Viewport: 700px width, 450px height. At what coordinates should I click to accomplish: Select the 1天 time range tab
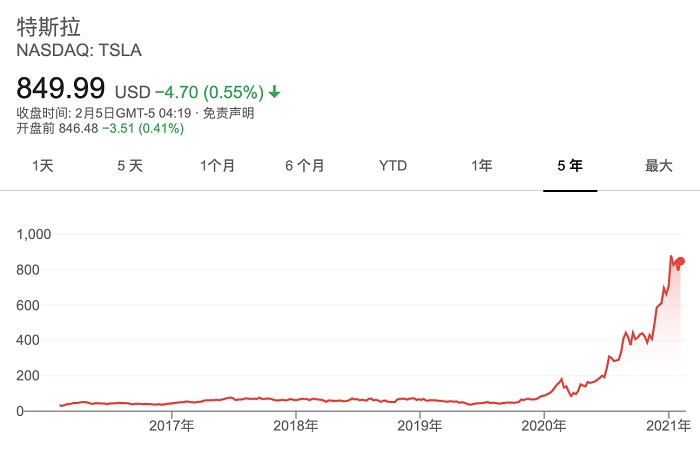43,166
